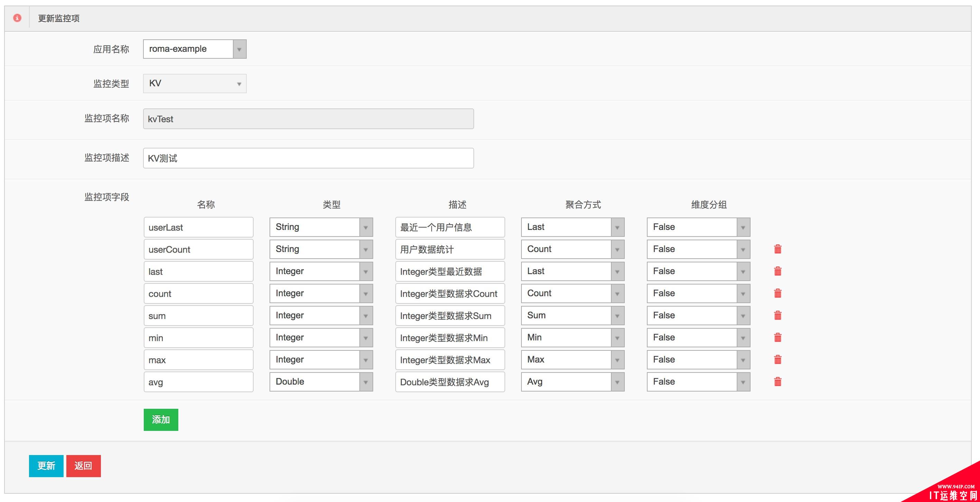Image resolution: width=980 pixels, height=502 pixels.
Task: Open type dropdown for min row
Action: click(321, 337)
